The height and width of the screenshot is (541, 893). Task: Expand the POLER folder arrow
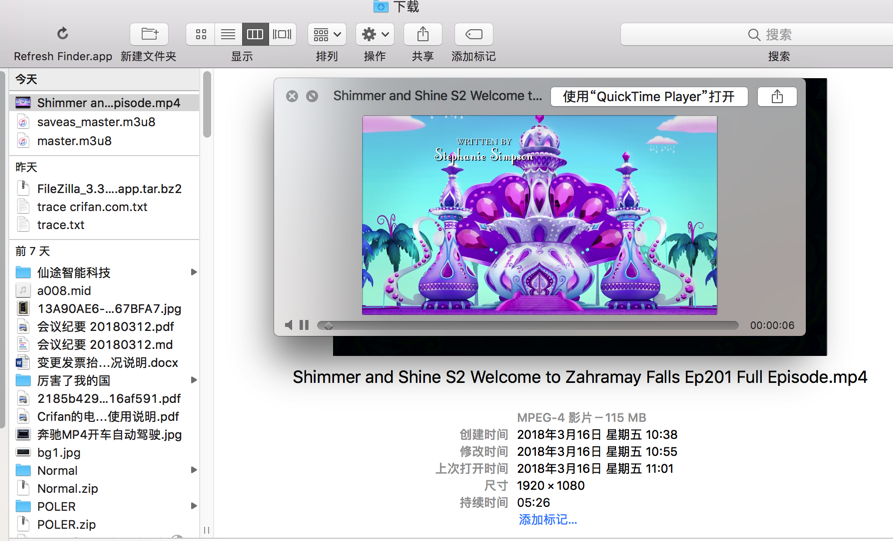click(194, 506)
